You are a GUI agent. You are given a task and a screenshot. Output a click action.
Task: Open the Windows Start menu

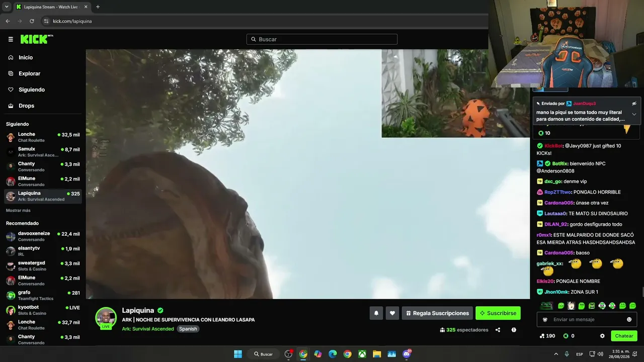coord(238,354)
